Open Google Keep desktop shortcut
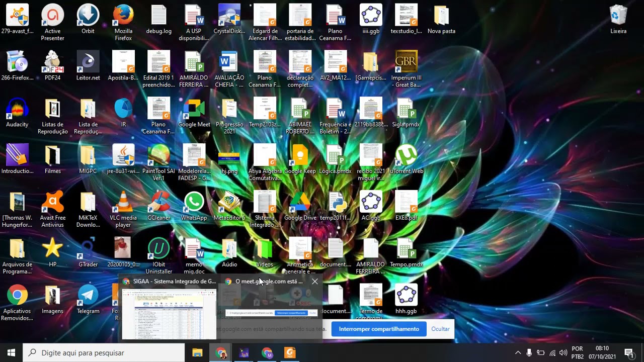 (x=300, y=159)
